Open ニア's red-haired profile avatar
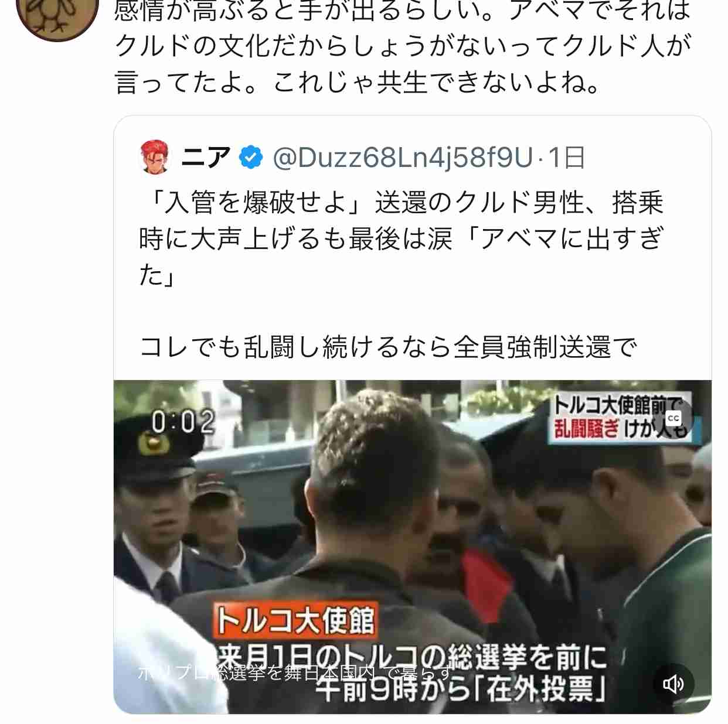Image resolution: width=728 pixels, height=724 pixels. 155,157
